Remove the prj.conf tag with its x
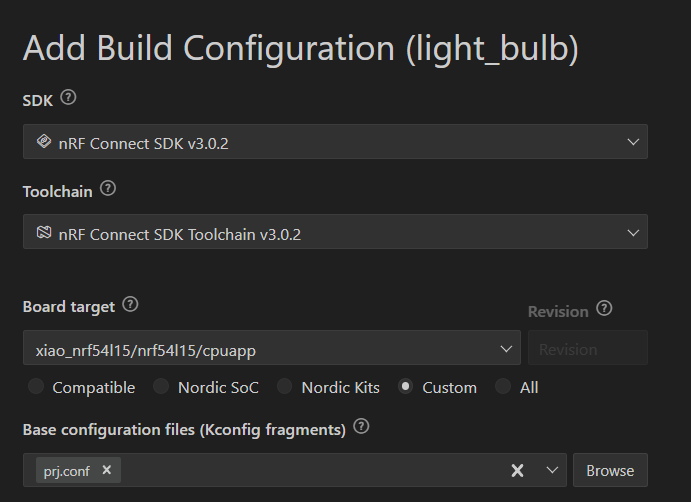 [107, 470]
